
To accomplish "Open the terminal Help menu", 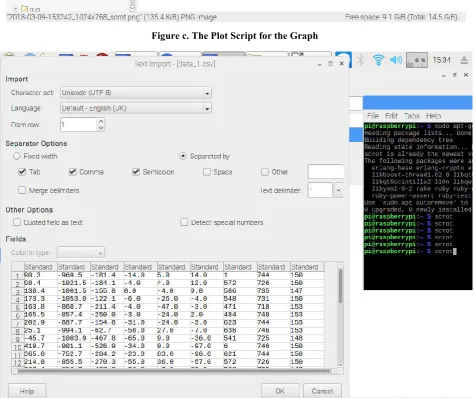I will coord(433,116).
